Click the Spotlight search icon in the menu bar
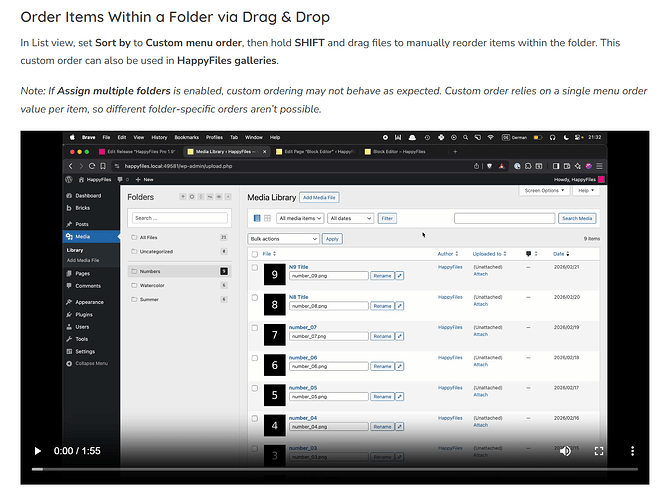This screenshot has height=500, width=669. pyautogui.click(x=465, y=137)
